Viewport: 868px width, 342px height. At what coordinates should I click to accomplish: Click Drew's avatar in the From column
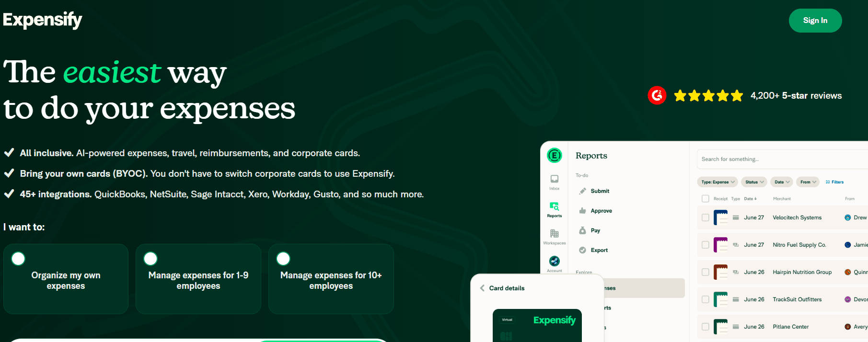[x=848, y=217]
